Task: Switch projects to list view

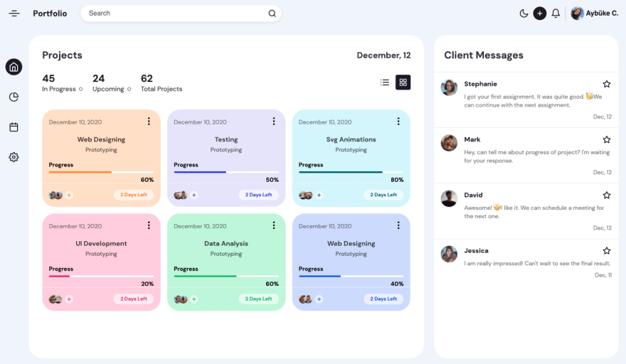Action: pos(385,82)
